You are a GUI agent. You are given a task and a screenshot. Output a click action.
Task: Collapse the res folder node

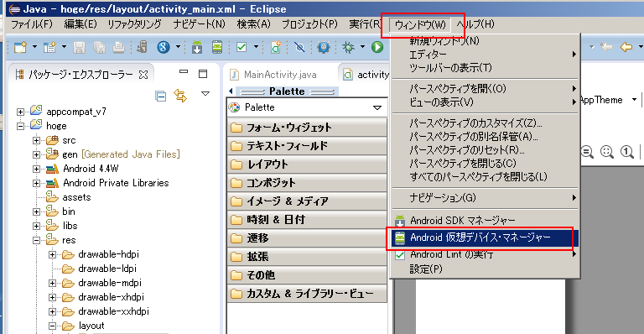(37, 240)
